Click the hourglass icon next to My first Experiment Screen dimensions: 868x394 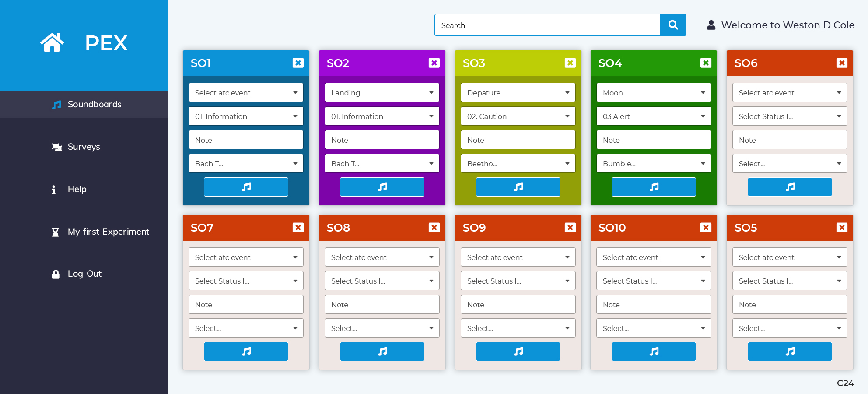(x=55, y=232)
